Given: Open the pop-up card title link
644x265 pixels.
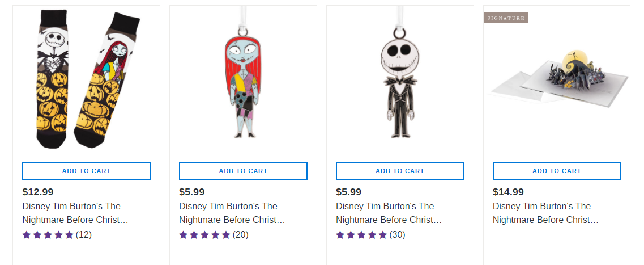Looking at the screenshot, I should click(546, 213).
